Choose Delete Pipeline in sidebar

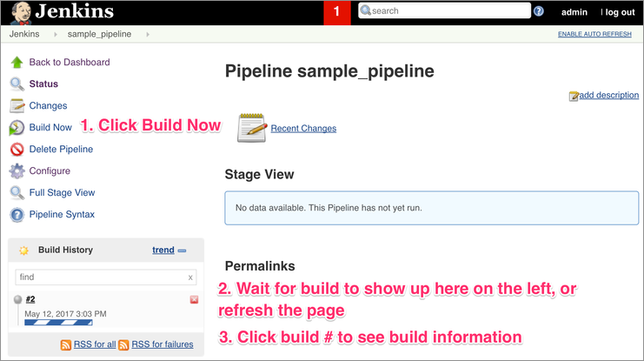[x=61, y=150]
